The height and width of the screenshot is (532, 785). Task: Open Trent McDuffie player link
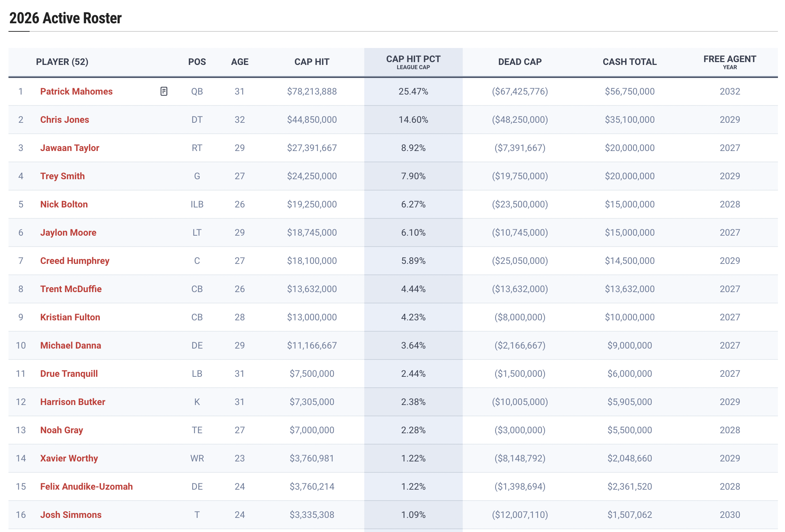click(71, 289)
